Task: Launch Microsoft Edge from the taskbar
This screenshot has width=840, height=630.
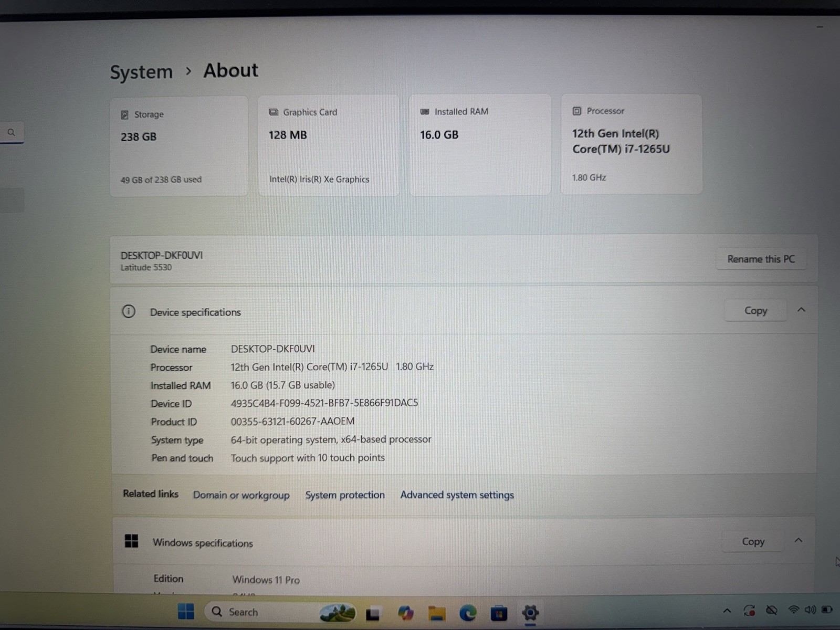Action: (468, 613)
